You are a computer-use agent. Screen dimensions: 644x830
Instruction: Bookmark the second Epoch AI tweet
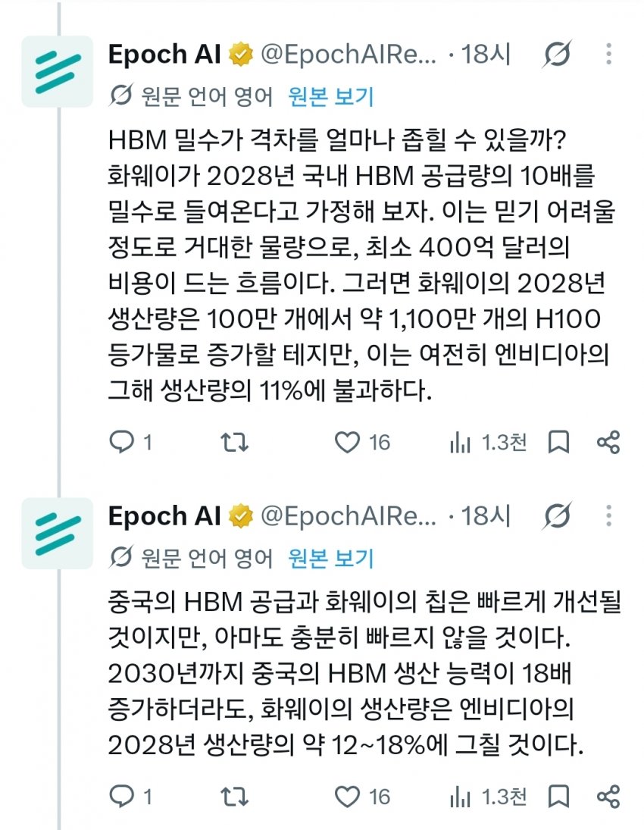tap(558, 796)
